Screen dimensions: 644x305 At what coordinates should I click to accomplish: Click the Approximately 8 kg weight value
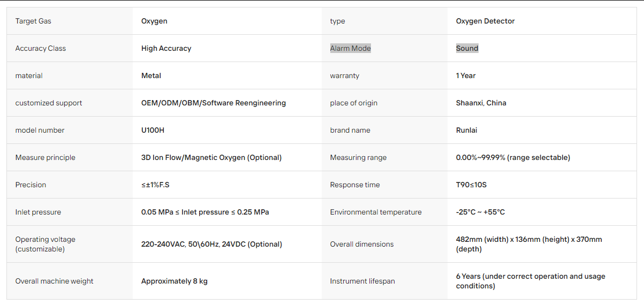coord(174,281)
